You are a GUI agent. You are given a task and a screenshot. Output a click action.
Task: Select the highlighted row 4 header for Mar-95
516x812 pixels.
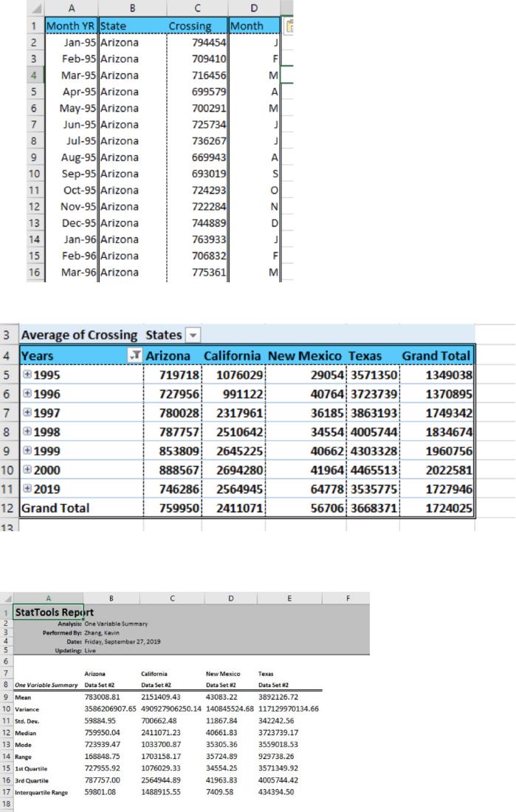click(x=34, y=75)
